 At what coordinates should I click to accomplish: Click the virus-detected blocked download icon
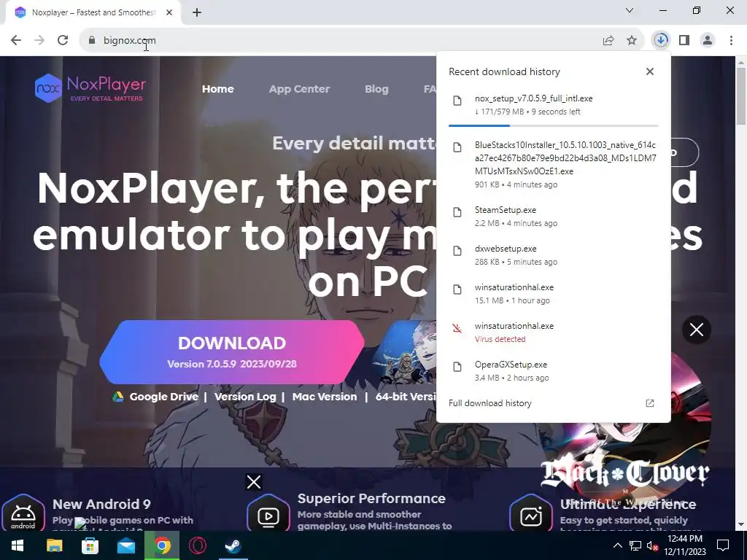[x=457, y=328]
